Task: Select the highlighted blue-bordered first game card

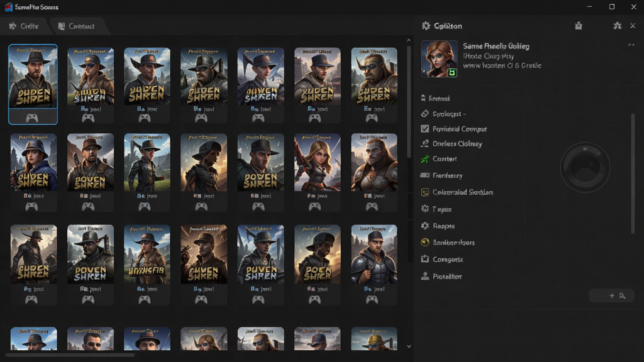Action: click(x=33, y=84)
